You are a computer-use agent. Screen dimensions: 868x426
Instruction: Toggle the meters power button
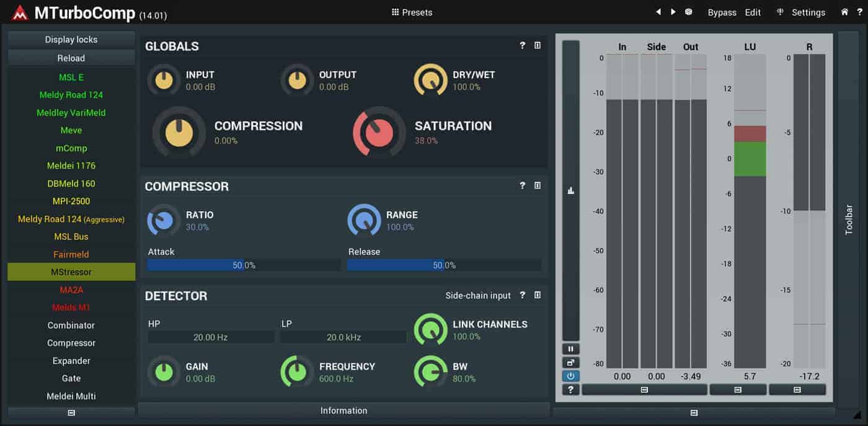click(570, 376)
